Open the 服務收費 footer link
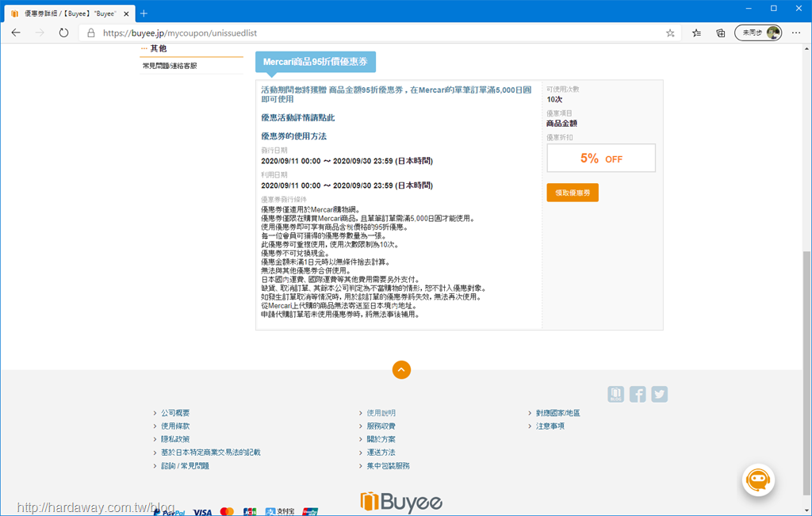 381,426
